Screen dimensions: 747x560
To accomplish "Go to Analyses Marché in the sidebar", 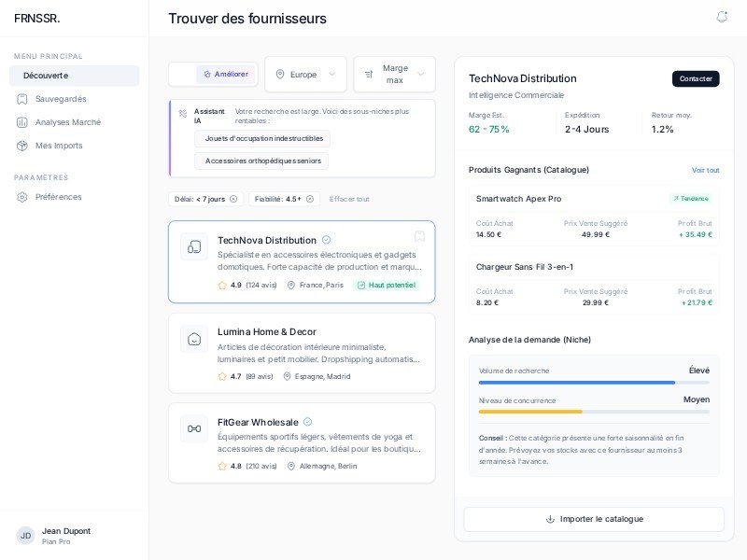I will click(67, 122).
